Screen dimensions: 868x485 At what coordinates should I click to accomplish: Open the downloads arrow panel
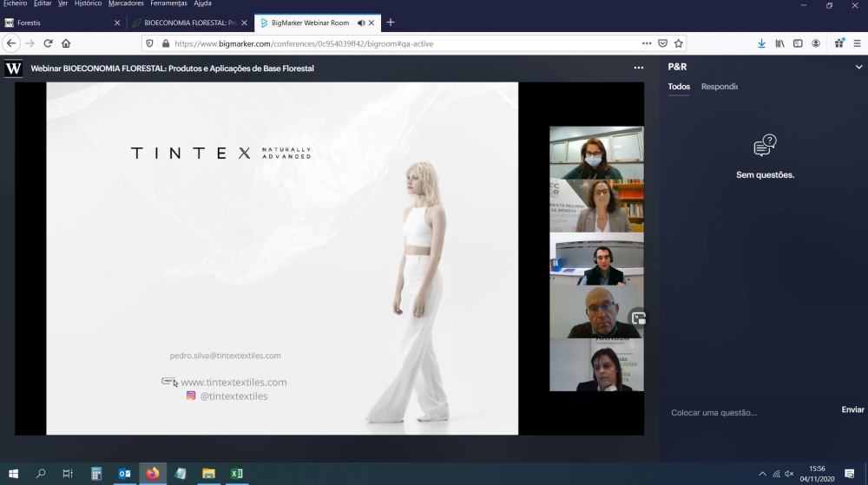coord(762,43)
